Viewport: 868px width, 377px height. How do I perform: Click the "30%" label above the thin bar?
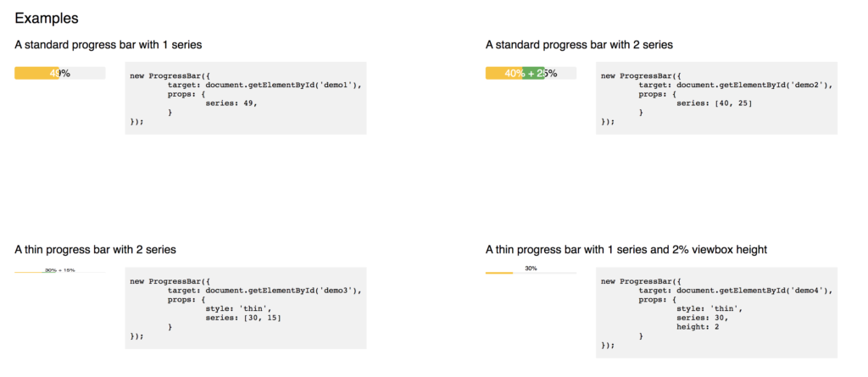tap(531, 269)
